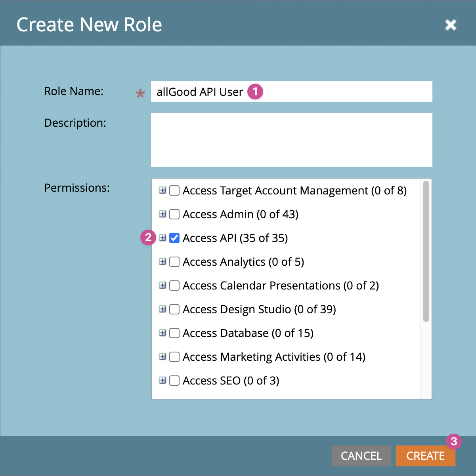
Task: Expand the Access SEO permission tree
Action: tap(163, 381)
